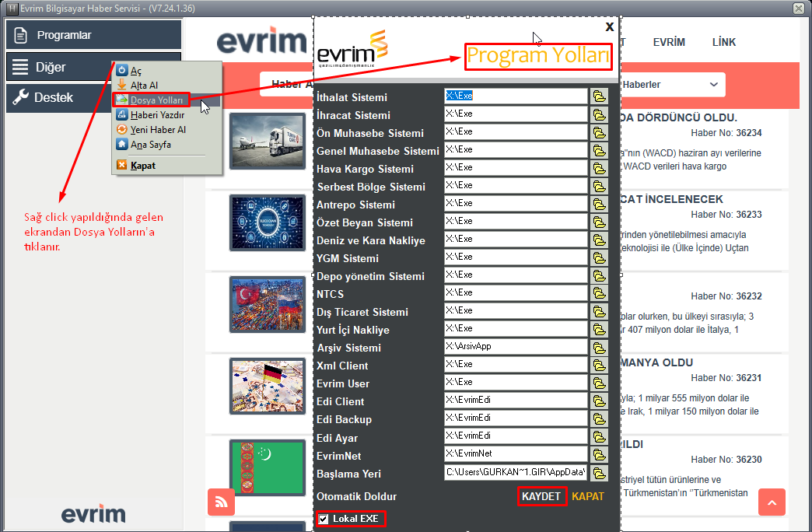The width and height of the screenshot is (812, 532).
Task: Browse folder for Genel Muhasebe Sistemi
Action: [599, 150]
